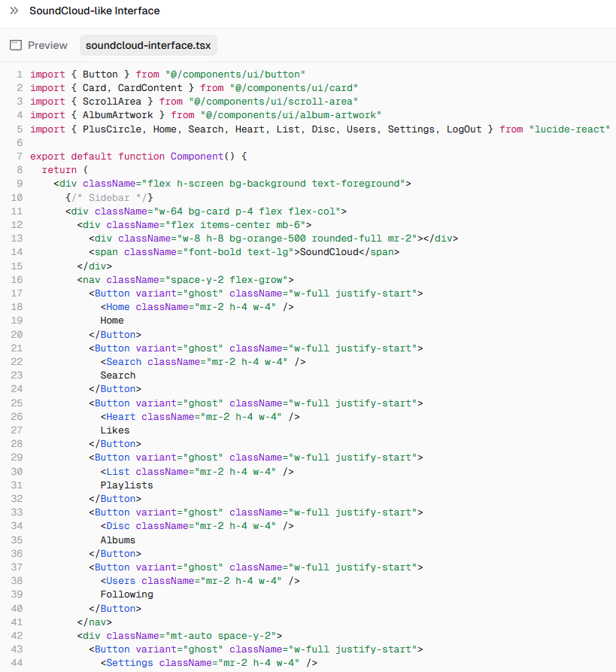Select the soundcloud-interface.tsx tab
Viewport: 616px width, 672px height.
tap(148, 46)
